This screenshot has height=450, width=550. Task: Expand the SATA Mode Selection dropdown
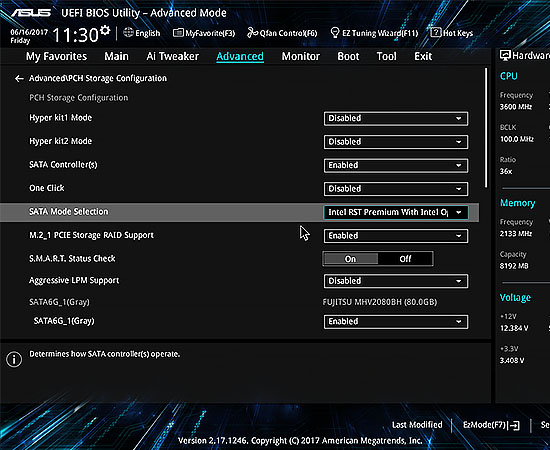396,213
